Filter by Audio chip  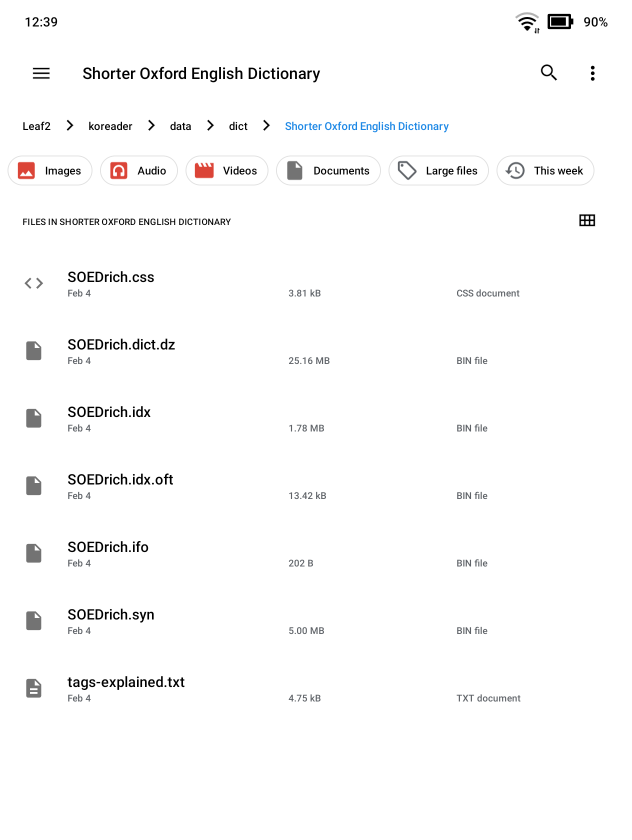coord(139,170)
